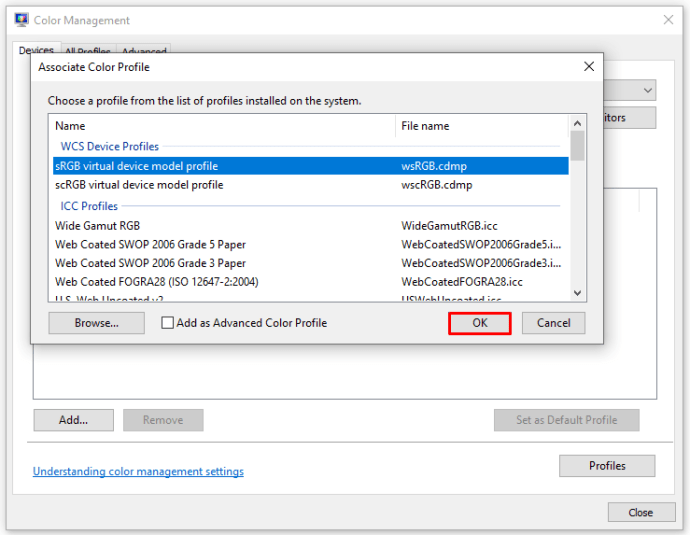Browse for a color profile file

[97, 323]
